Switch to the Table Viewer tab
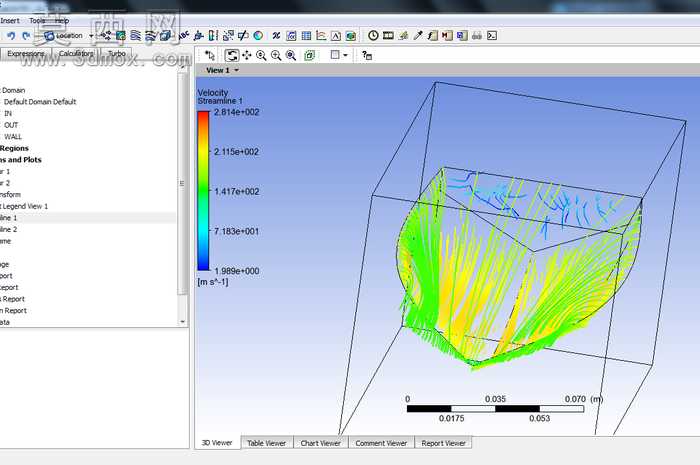 tap(267, 443)
